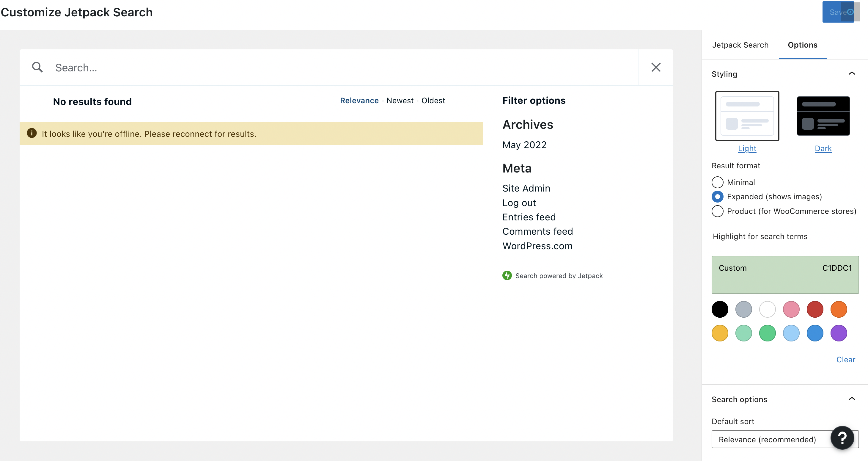Screen dimensions: 868x461
Task: Click the 'Meta' heading
Action: pyautogui.click(x=517, y=168)
